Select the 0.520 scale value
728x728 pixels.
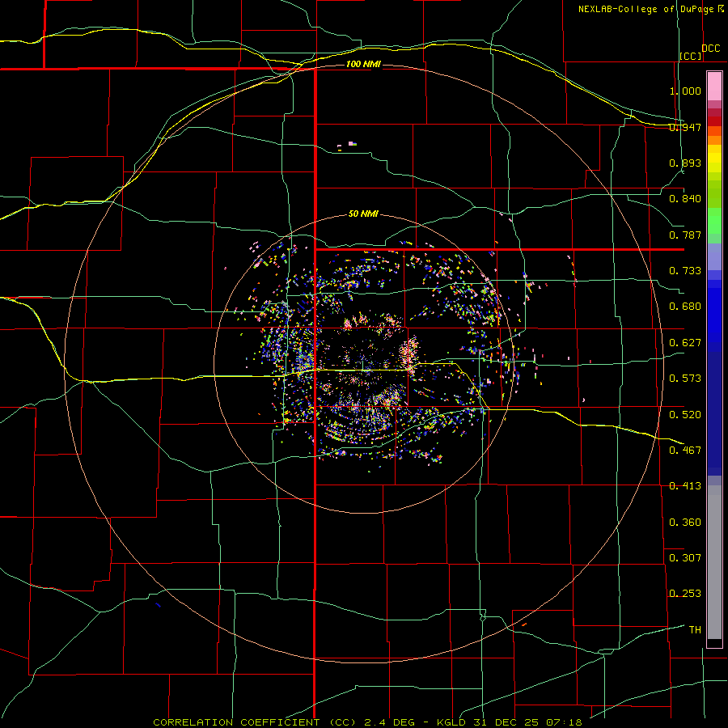(685, 415)
